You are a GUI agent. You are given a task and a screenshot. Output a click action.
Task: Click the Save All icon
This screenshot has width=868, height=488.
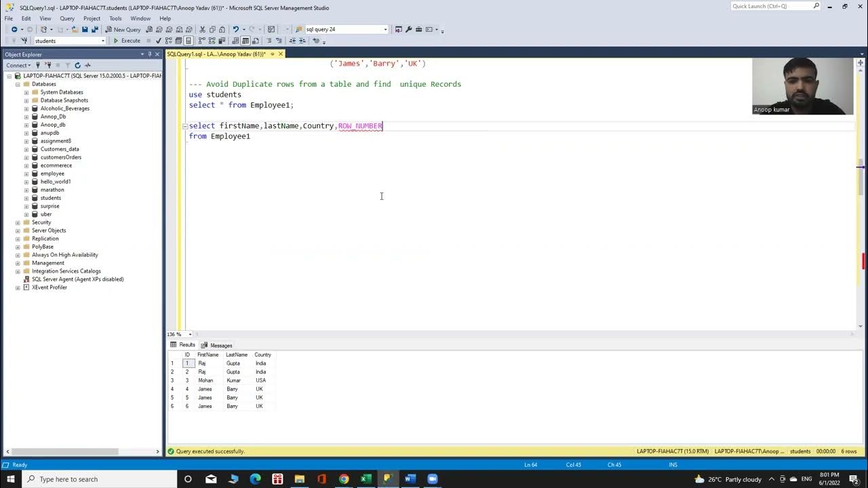click(94, 30)
